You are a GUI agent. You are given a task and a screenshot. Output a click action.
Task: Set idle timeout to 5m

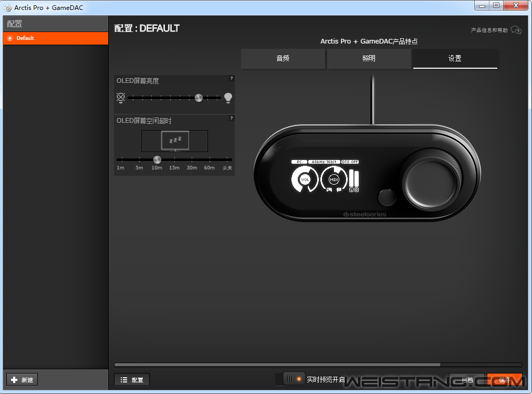(140, 167)
